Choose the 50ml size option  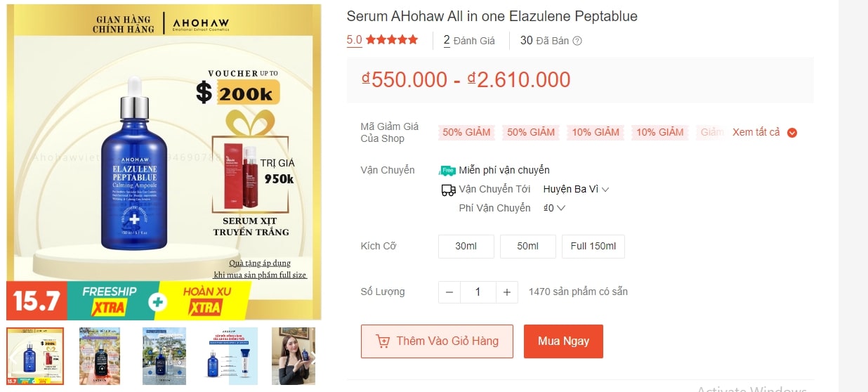pos(527,247)
